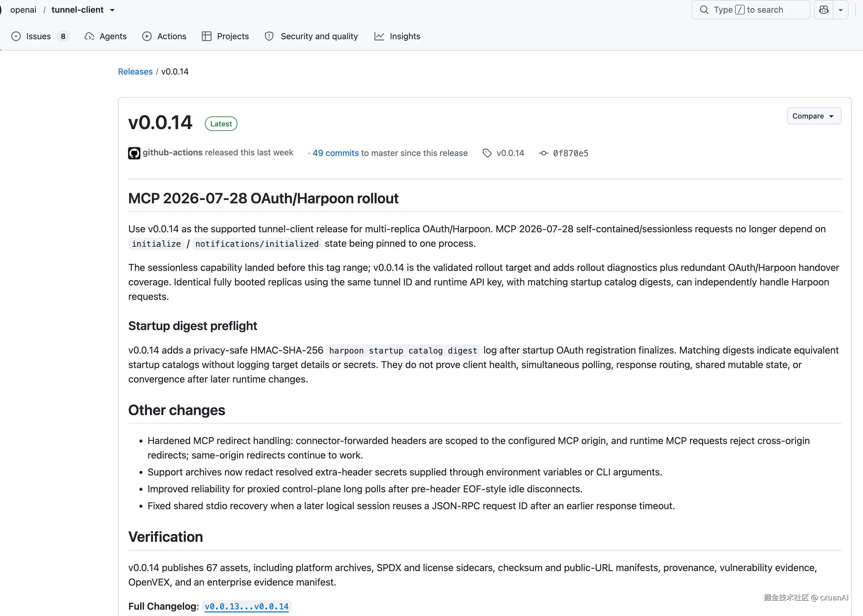863x616 pixels.
Task: Click the Projects table icon
Action: pos(207,37)
